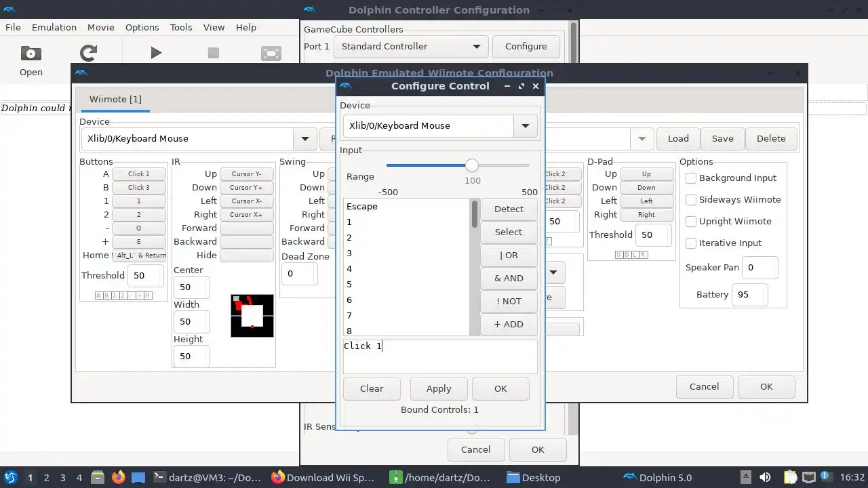Click the Load profile button
This screenshot has height=488, width=868.
[x=678, y=138]
